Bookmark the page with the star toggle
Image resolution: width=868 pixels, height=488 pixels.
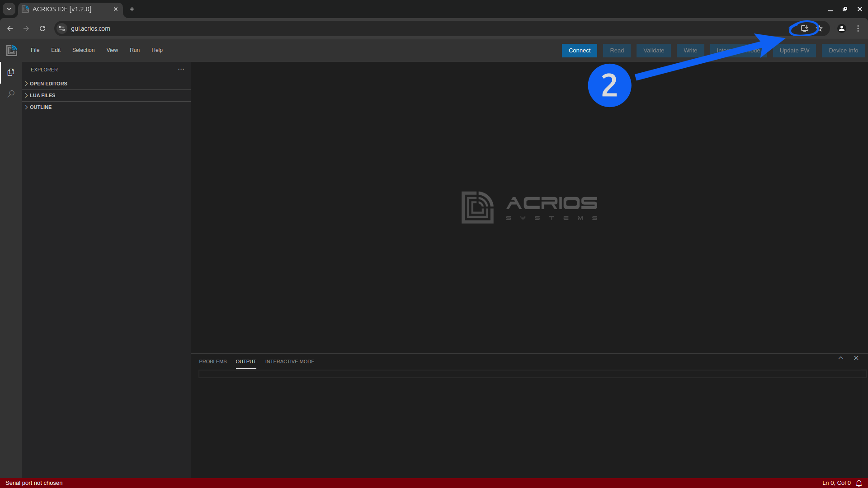pos(820,28)
